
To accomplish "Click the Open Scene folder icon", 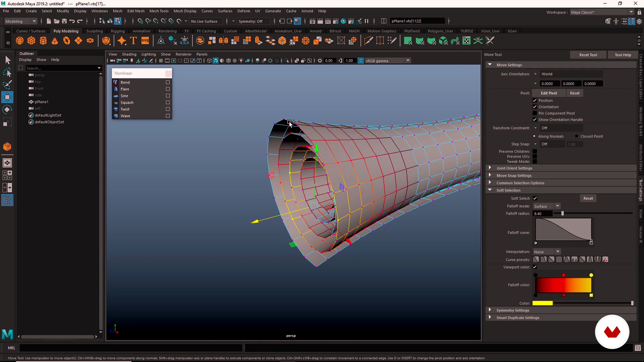I will click(57, 21).
